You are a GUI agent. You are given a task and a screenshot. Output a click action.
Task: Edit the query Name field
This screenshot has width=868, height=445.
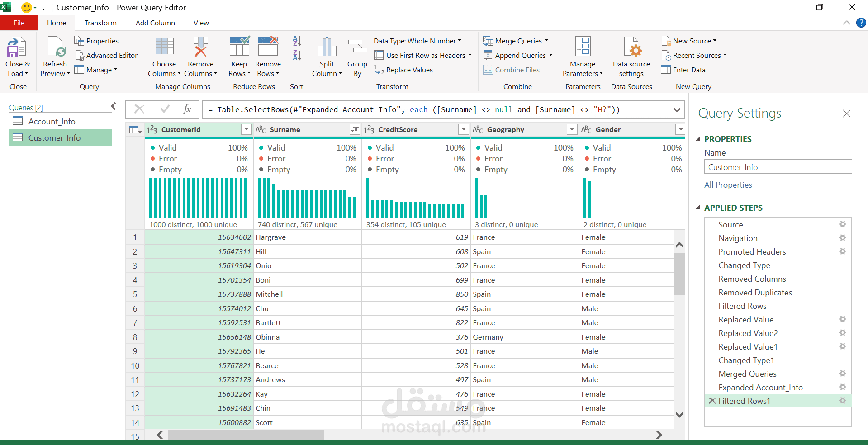coord(778,167)
